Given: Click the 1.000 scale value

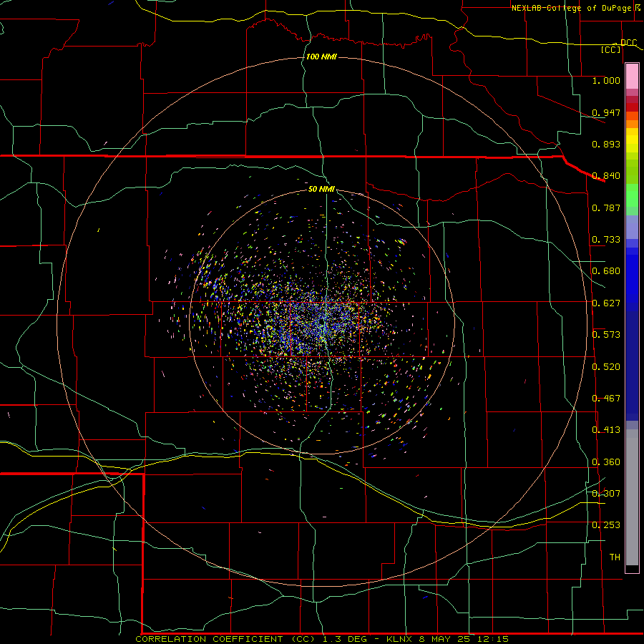Looking at the screenshot, I should point(606,80).
